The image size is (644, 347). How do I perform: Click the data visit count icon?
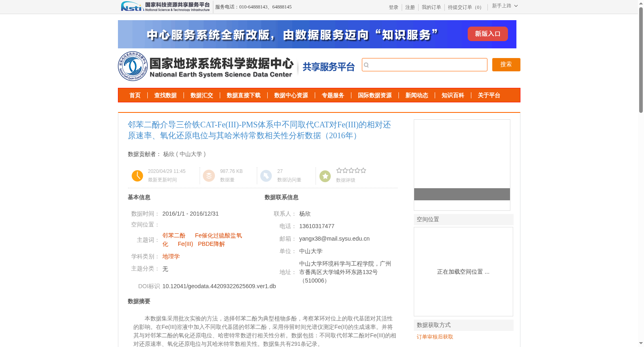266,176
